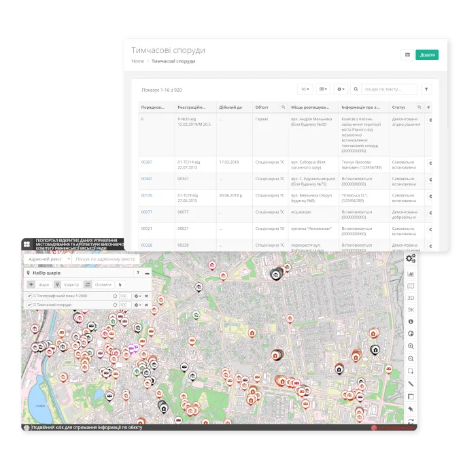This screenshot has height=476, width=463.
Task: Open the columns visibility dropdown
Action: click(x=323, y=89)
